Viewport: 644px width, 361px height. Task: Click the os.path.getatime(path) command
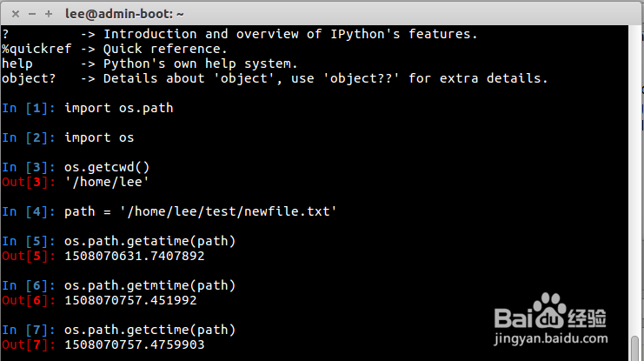click(149, 241)
